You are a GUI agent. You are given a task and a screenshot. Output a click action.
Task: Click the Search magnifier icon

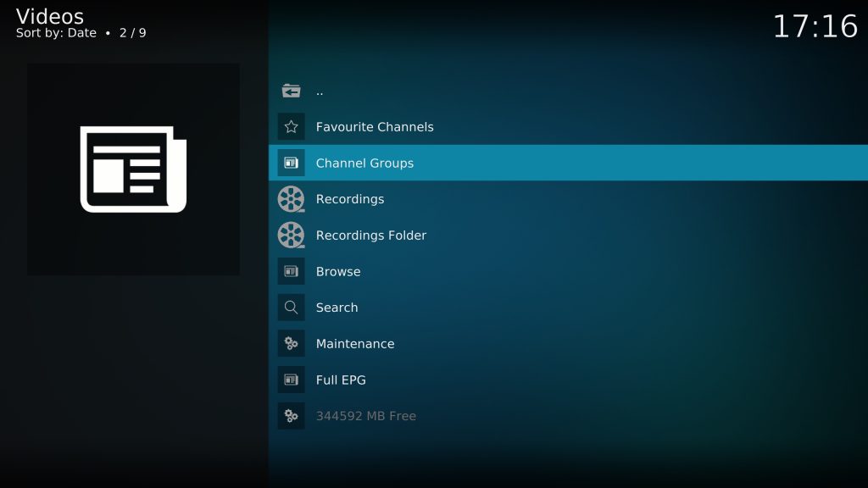point(292,308)
